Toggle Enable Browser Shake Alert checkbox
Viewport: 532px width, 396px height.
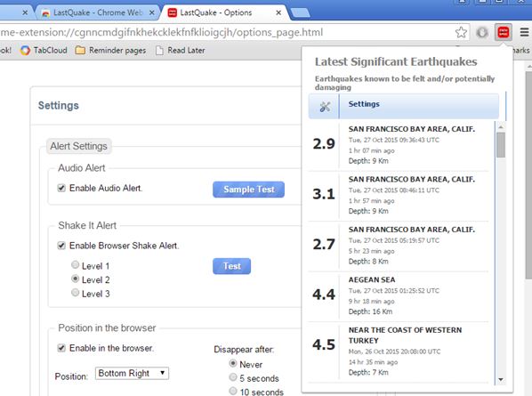click(61, 246)
